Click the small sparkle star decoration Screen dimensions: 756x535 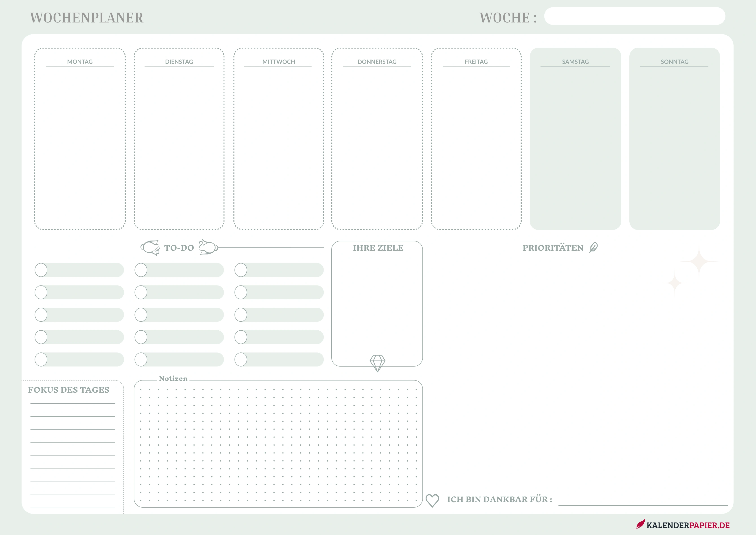click(x=675, y=283)
